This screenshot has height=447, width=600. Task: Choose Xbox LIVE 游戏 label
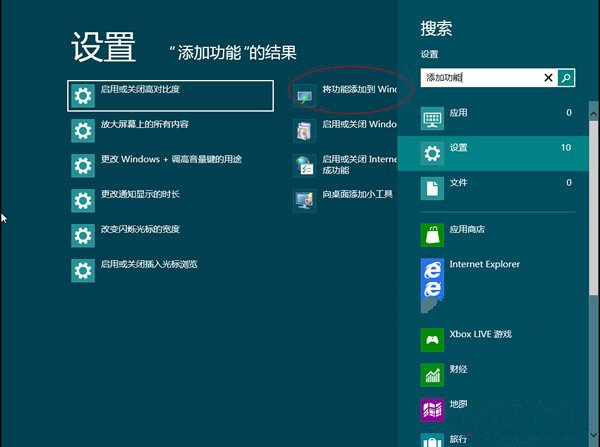[x=480, y=334]
